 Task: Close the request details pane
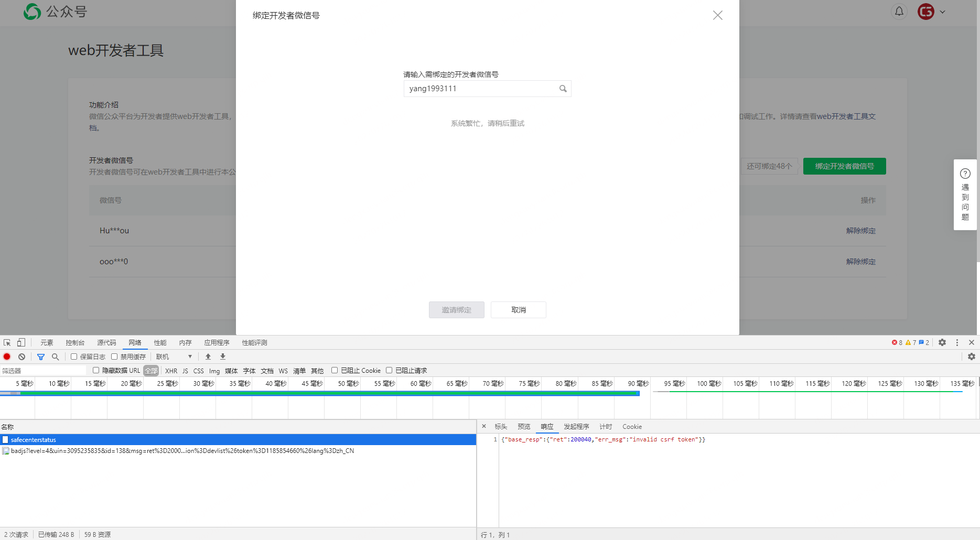(484, 426)
